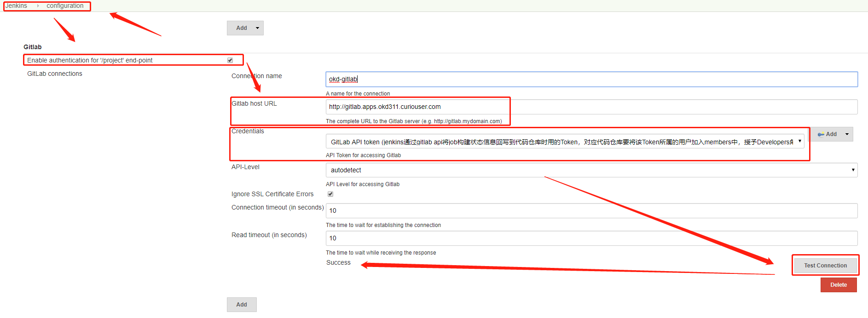Click 'API Token for accessing Gitlab' help text
Viewport: 868px width, 318px height.
(363, 155)
